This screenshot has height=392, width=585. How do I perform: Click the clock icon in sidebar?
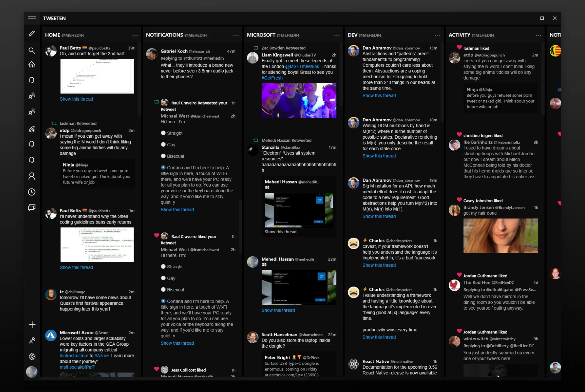(x=32, y=192)
